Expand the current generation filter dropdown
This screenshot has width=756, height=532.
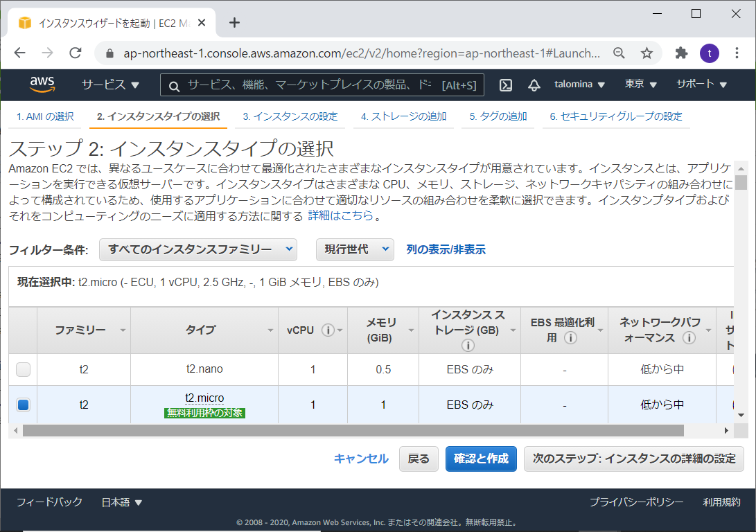(x=355, y=249)
